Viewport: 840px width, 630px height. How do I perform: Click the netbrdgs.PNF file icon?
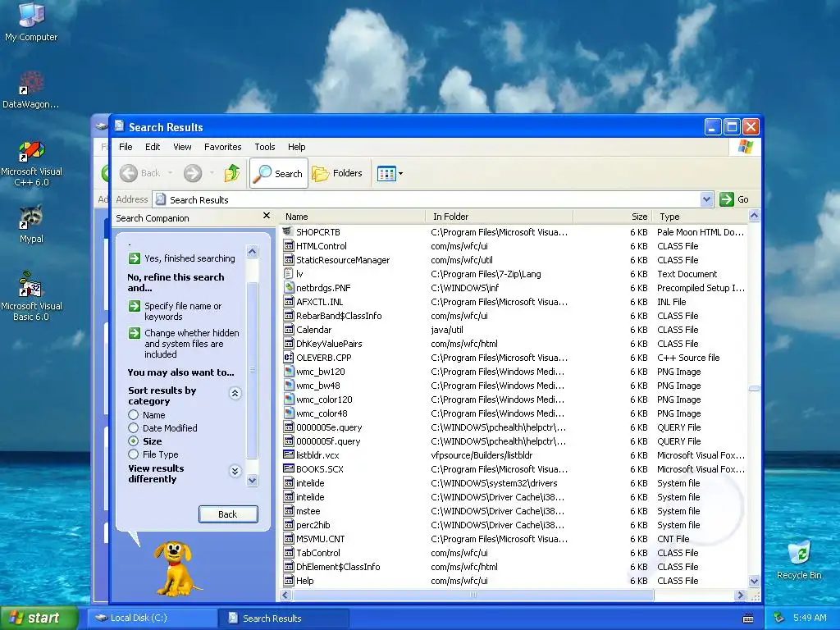[x=288, y=288]
